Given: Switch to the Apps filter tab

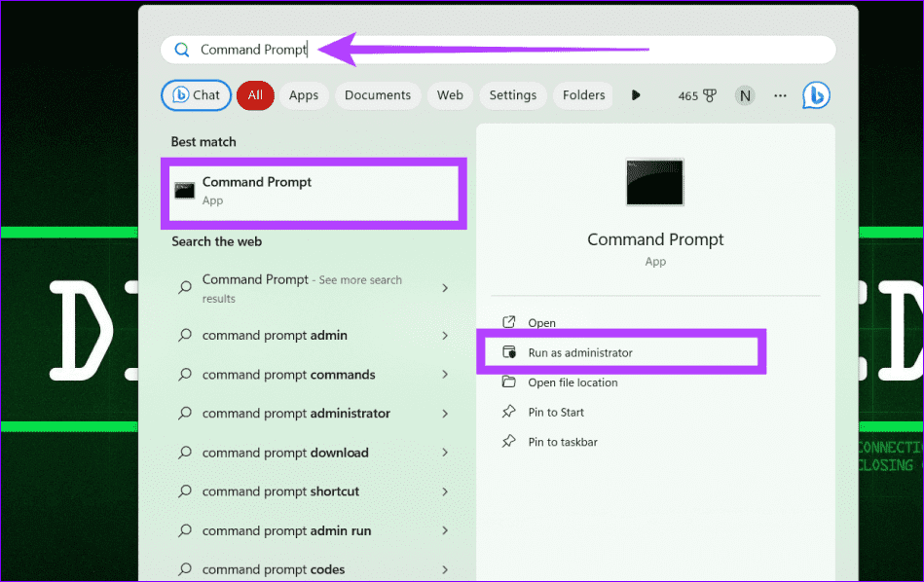Looking at the screenshot, I should (304, 95).
